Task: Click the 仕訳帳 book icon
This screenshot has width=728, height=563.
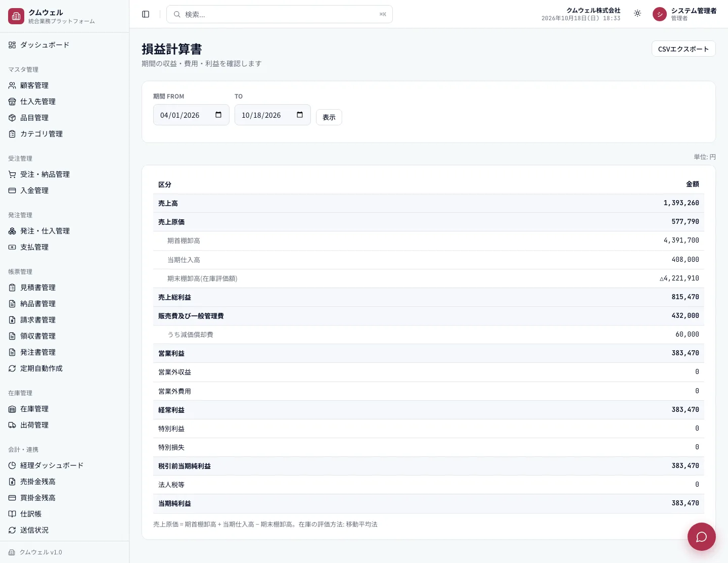Action: [x=12, y=514]
